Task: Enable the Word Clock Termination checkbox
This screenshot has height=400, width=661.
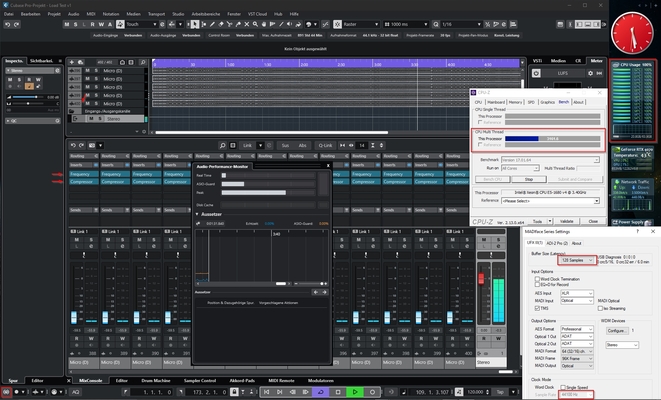Action: point(538,277)
